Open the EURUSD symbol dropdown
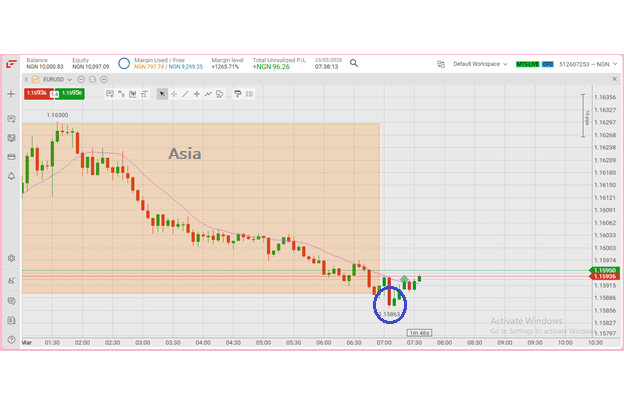 pos(57,80)
